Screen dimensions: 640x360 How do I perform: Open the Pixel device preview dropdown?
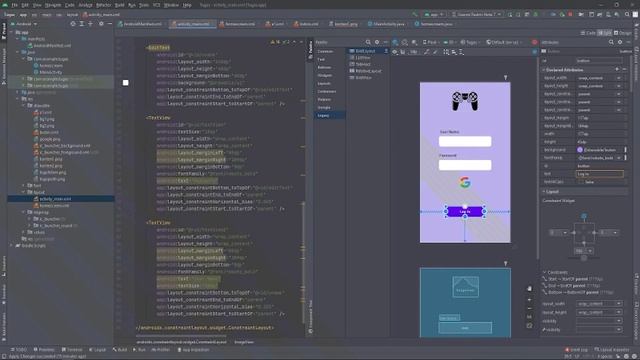coord(430,42)
